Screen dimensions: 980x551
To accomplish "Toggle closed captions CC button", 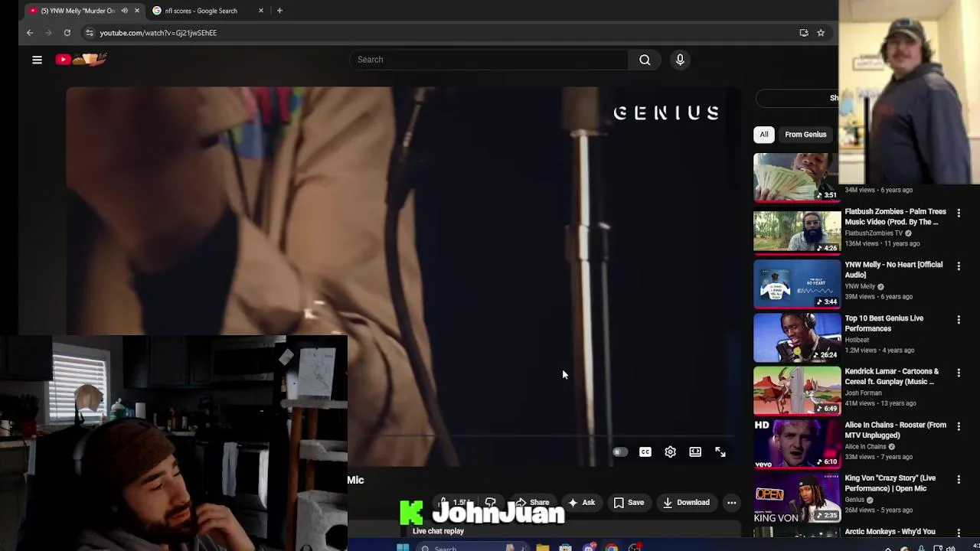I will click(645, 452).
